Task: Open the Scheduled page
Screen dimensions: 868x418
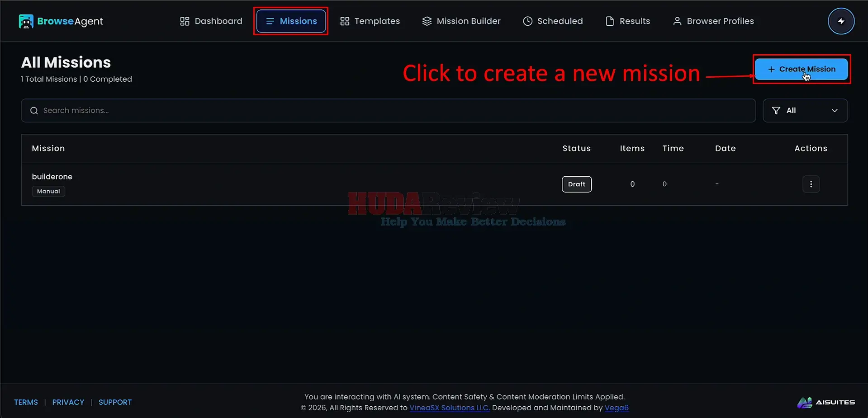Action: (x=553, y=21)
